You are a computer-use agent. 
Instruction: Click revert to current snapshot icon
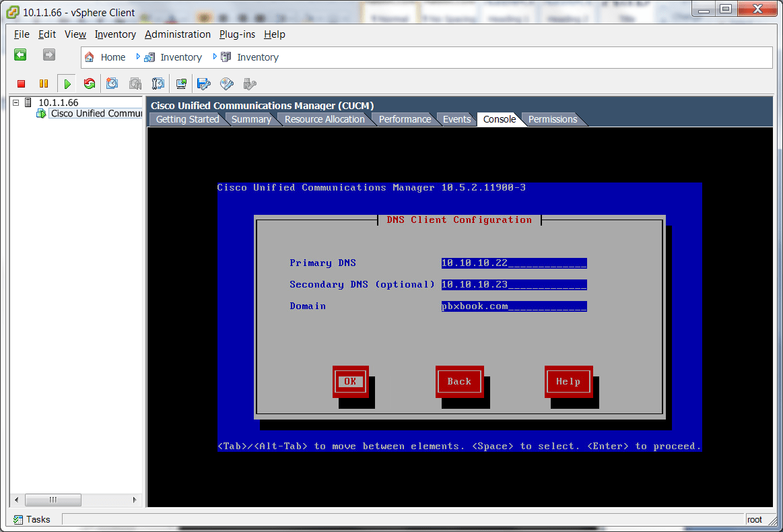pyautogui.click(x=135, y=84)
